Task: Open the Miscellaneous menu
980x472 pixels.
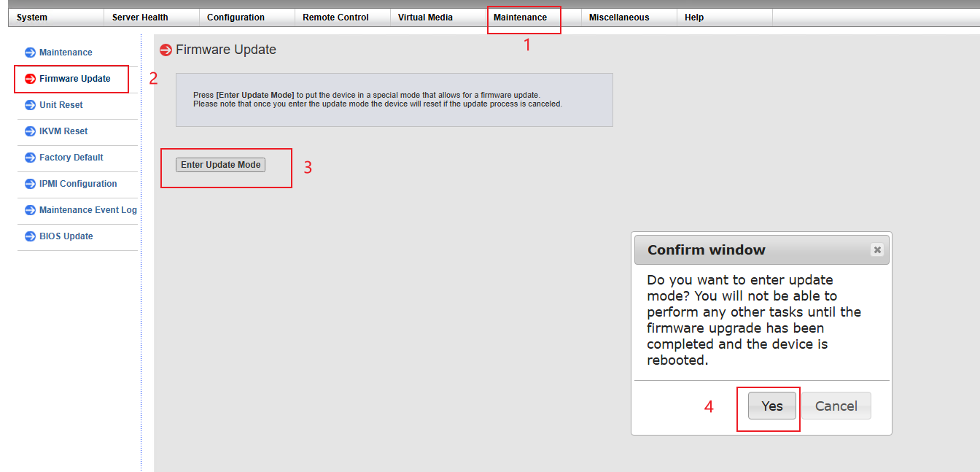Action: (x=619, y=18)
